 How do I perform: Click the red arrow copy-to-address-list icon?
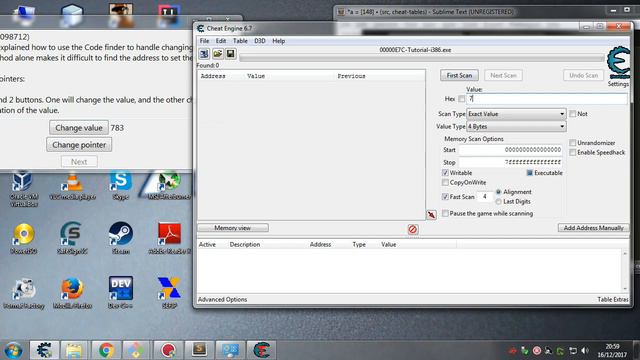click(x=431, y=215)
